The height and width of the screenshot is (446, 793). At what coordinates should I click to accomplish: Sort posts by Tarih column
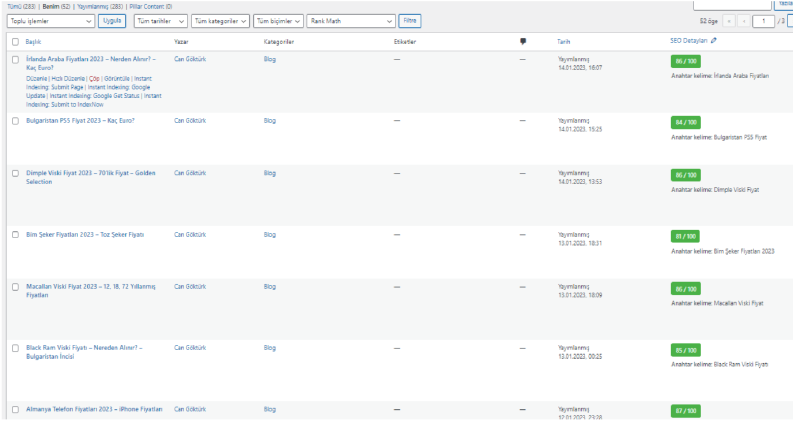pos(563,42)
